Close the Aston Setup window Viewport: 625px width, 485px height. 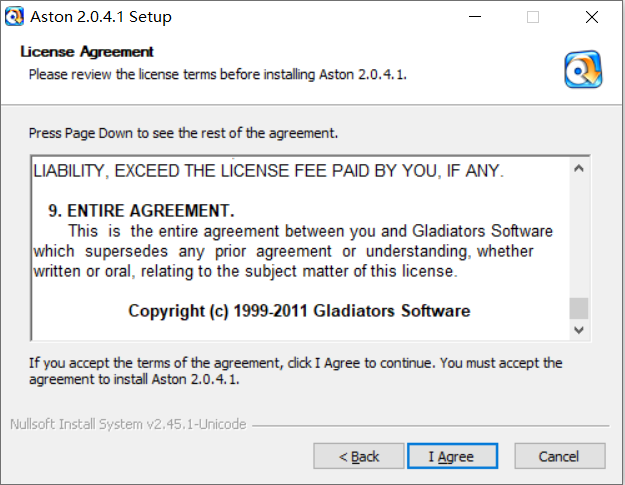tap(596, 17)
